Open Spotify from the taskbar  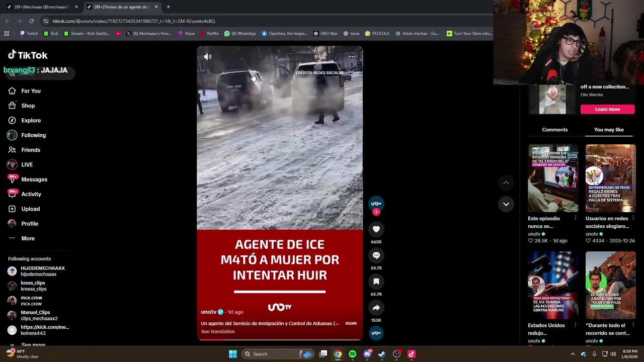point(352,354)
